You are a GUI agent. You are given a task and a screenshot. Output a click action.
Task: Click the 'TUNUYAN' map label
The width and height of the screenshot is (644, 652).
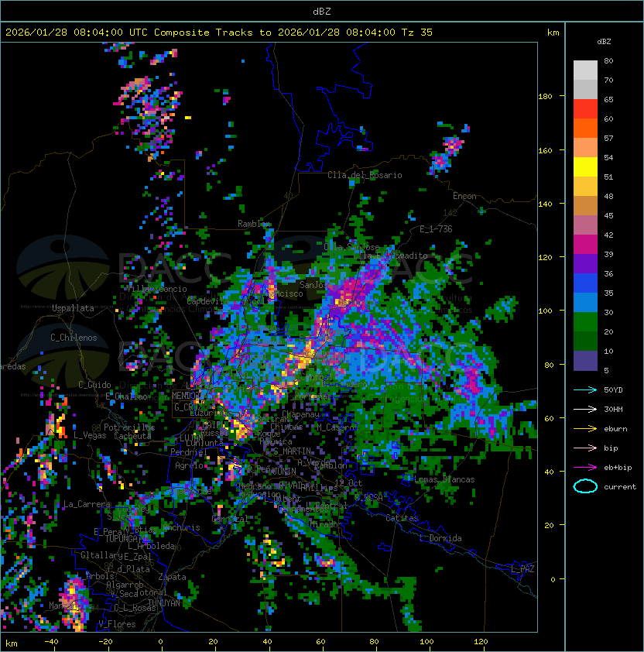(x=164, y=603)
